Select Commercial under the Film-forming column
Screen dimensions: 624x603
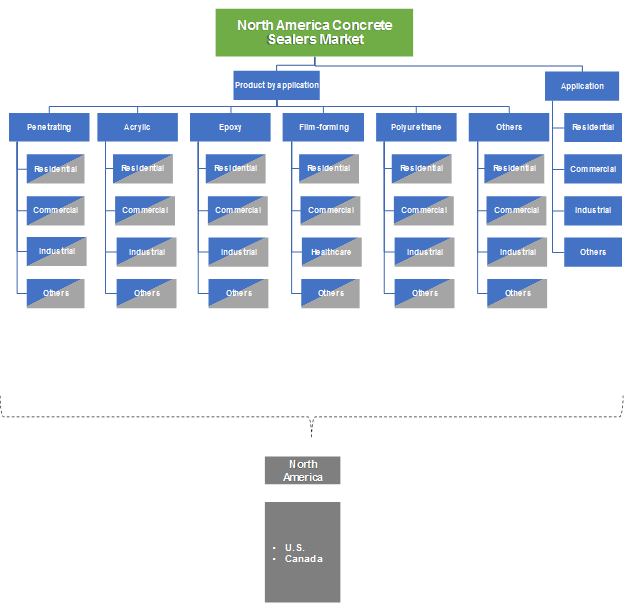point(331,210)
